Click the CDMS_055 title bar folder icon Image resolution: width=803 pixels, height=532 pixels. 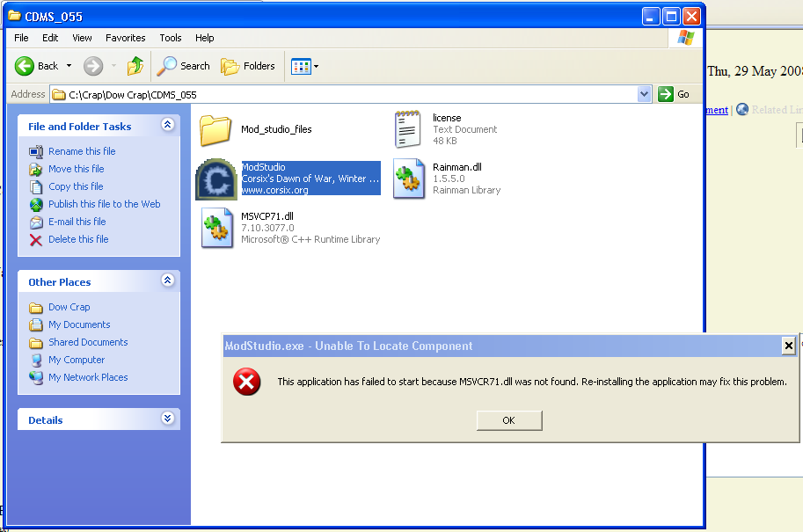tap(14, 16)
